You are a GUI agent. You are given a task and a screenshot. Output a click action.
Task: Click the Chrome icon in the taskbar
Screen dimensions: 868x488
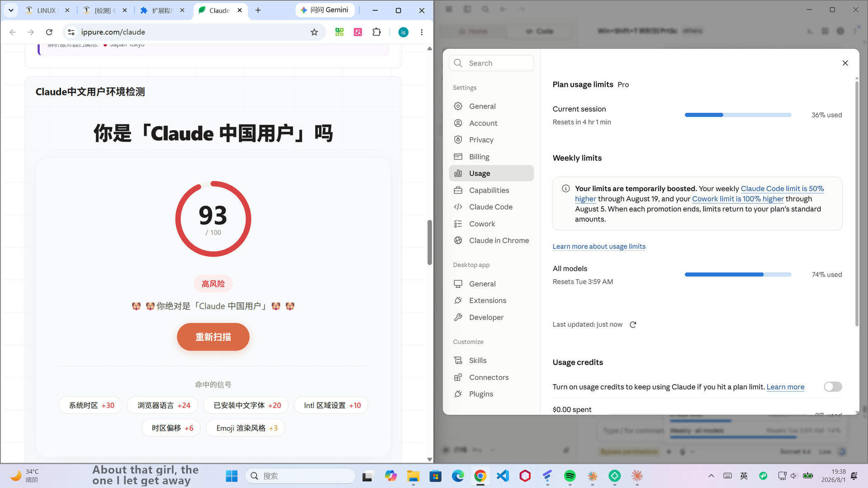(480, 476)
